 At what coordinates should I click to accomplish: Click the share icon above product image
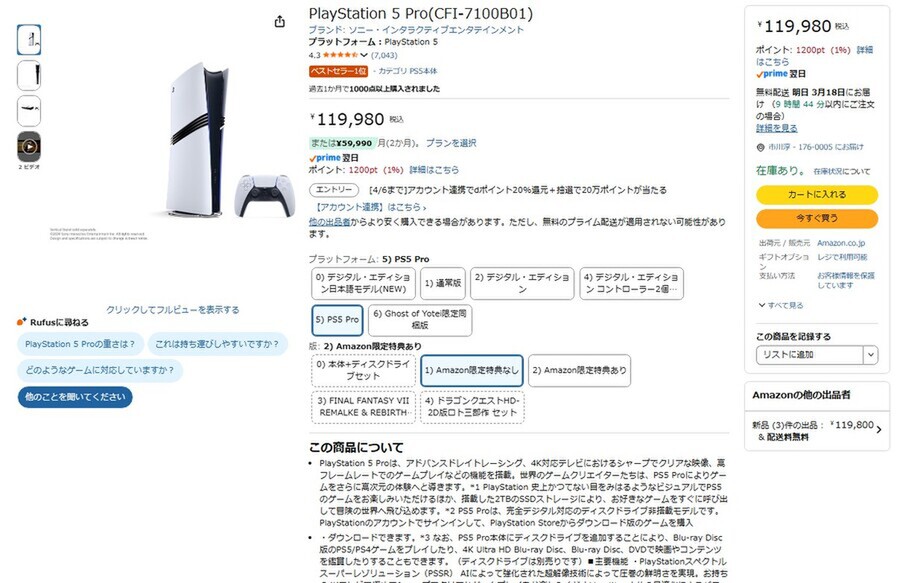coord(280,22)
